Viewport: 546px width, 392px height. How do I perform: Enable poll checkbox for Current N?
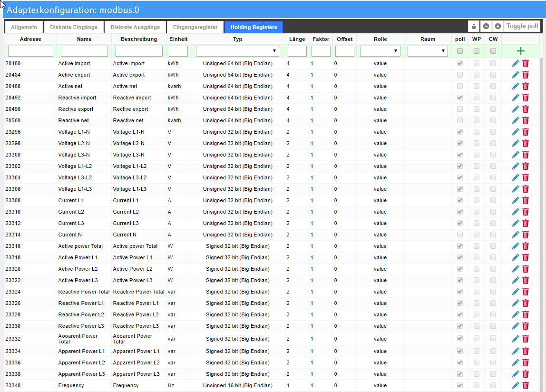coord(460,235)
